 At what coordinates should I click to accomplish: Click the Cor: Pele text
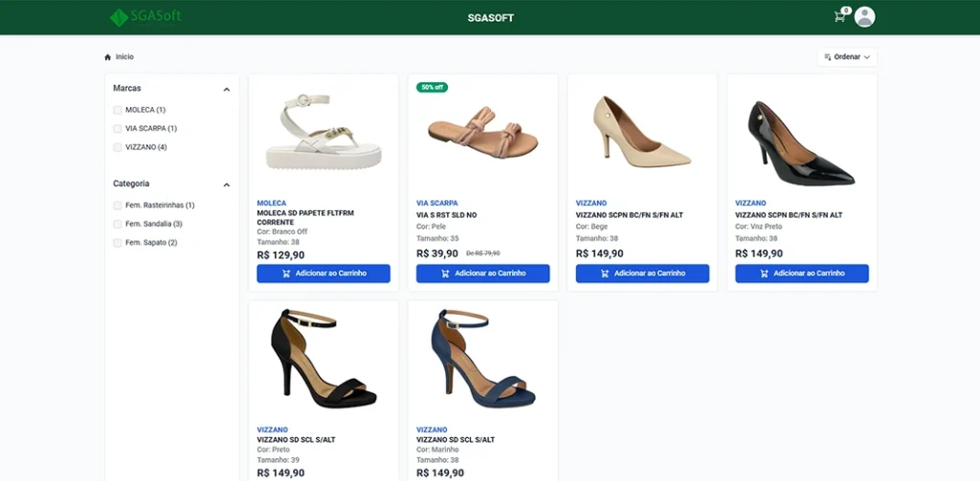(x=432, y=226)
